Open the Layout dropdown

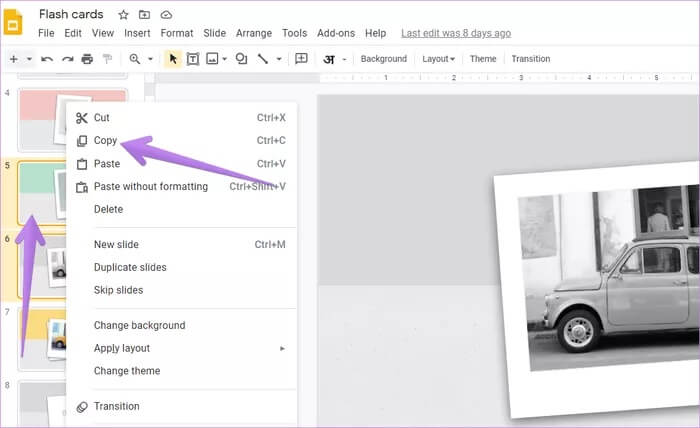pyautogui.click(x=438, y=59)
